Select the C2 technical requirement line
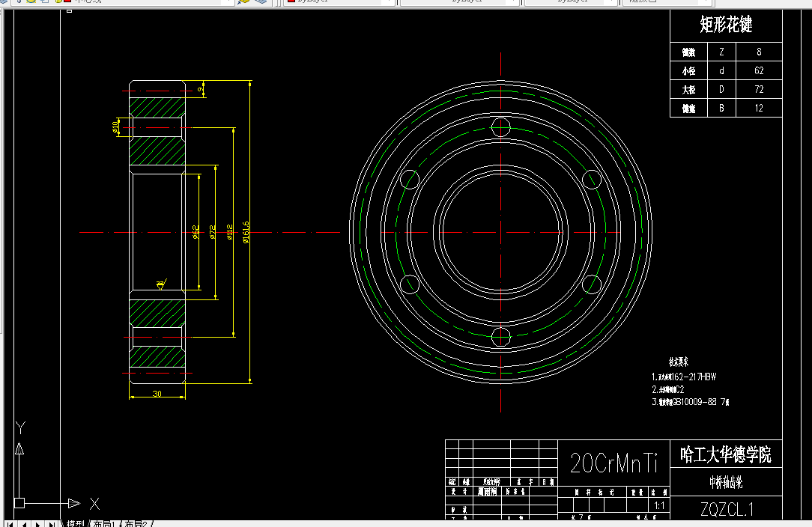Image resolution: width=812 pixels, height=527 pixels. tap(667, 389)
